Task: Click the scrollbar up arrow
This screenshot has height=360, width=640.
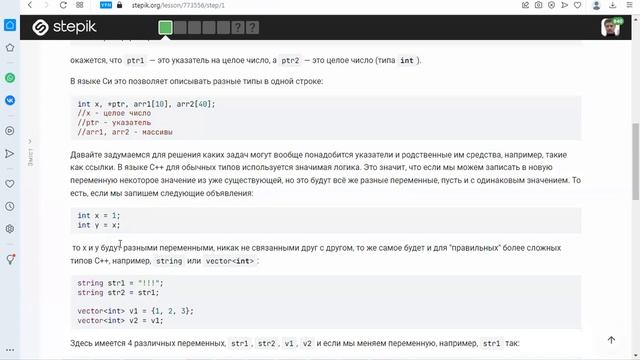Action: click(636, 19)
